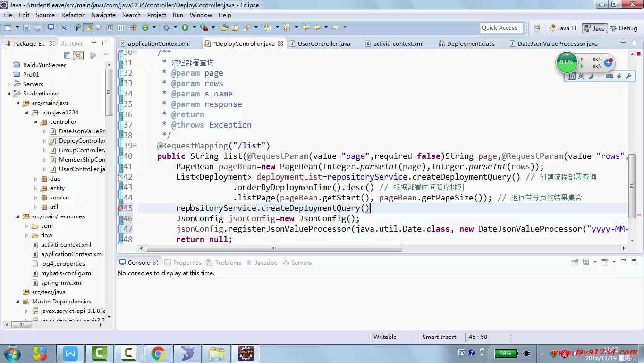Collapse the method fold at line 39
Image resolution: width=644 pixels, height=363 pixels.
tap(135, 146)
